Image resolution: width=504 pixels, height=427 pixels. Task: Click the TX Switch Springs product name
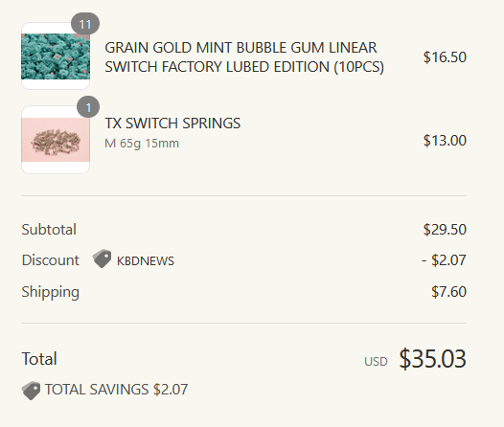coord(172,124)
